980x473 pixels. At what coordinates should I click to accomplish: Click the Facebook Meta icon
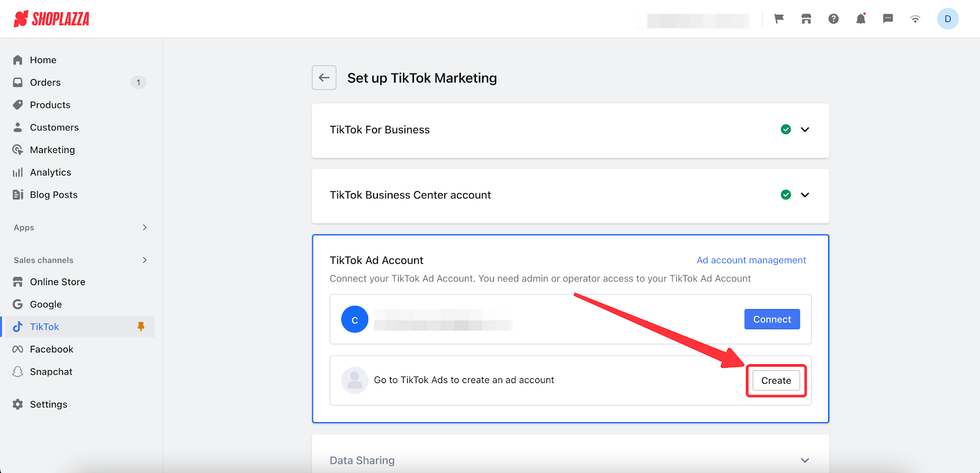point(18,349)
